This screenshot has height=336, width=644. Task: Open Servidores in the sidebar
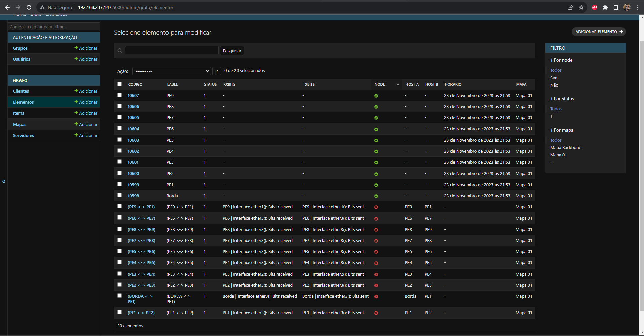[x=24, y=135]
